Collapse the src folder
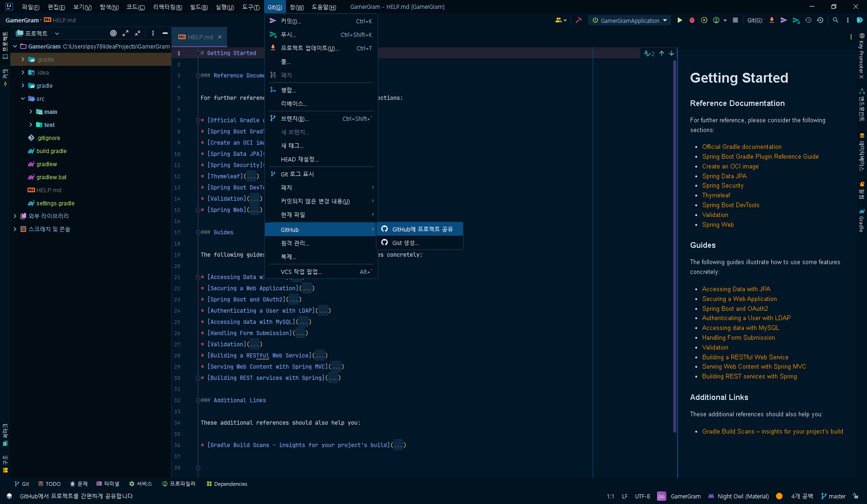Viewport: 867px width, 504px height. 23,98
